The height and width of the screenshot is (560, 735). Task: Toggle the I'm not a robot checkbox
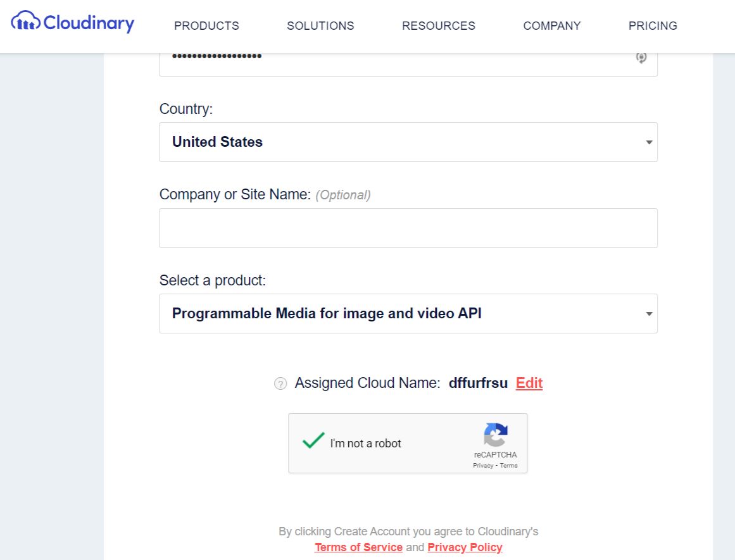[313, 441]
